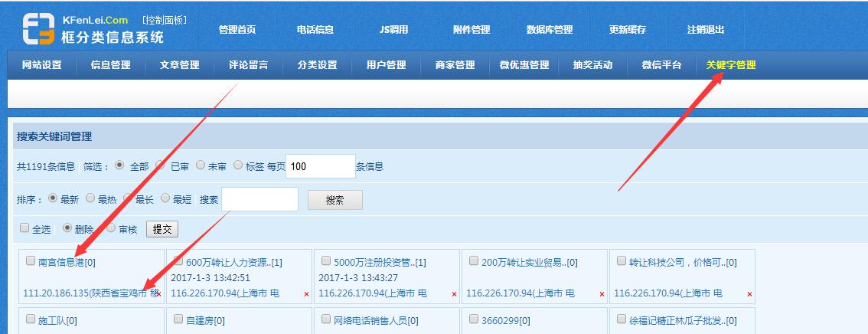Select checkbox beside 施工队 keyword
Viewport: 868px width, 334px height.
click(x=31, y=319)
